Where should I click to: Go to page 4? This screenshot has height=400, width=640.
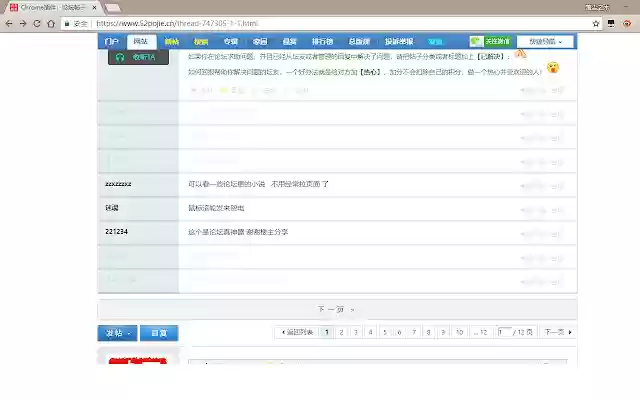coord(370,332)
